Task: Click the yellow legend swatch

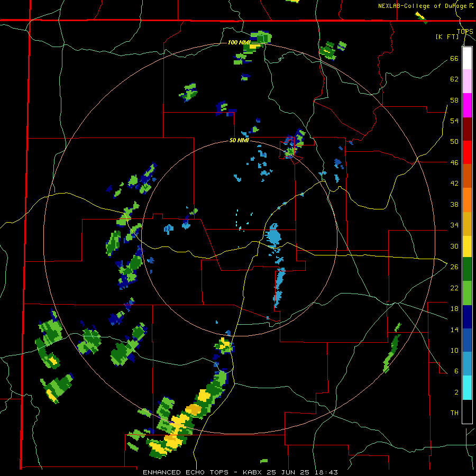Action: coord(467,246)
